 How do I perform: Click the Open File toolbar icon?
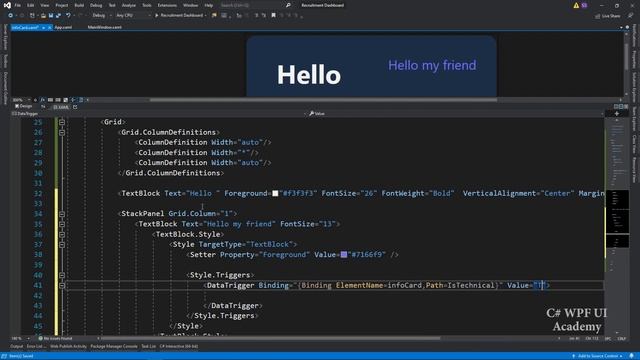[x=43, y=16]
